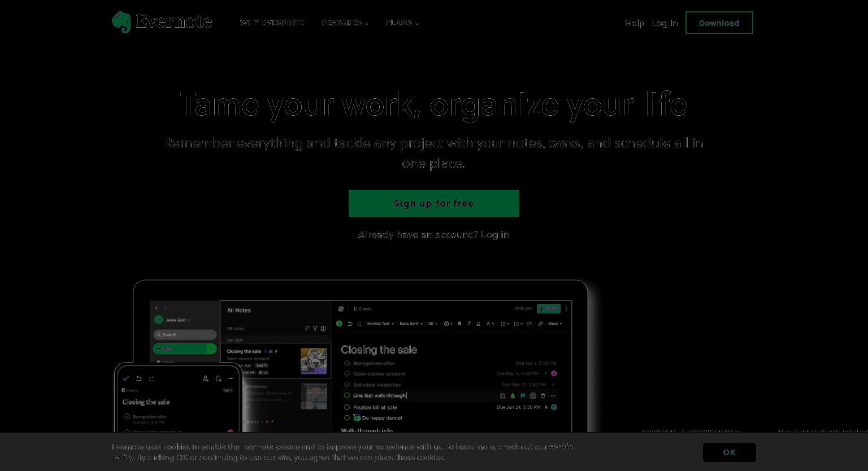Open the More dropdown in editor toolbar
The height and width of the screenshot is (471, 868).
[555, 324]
